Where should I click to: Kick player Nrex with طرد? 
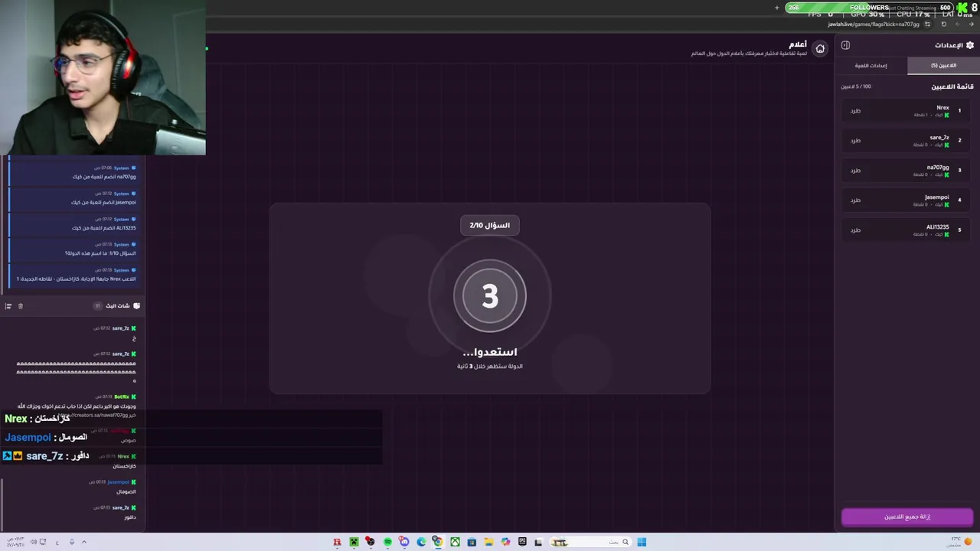tap(855, 111)
